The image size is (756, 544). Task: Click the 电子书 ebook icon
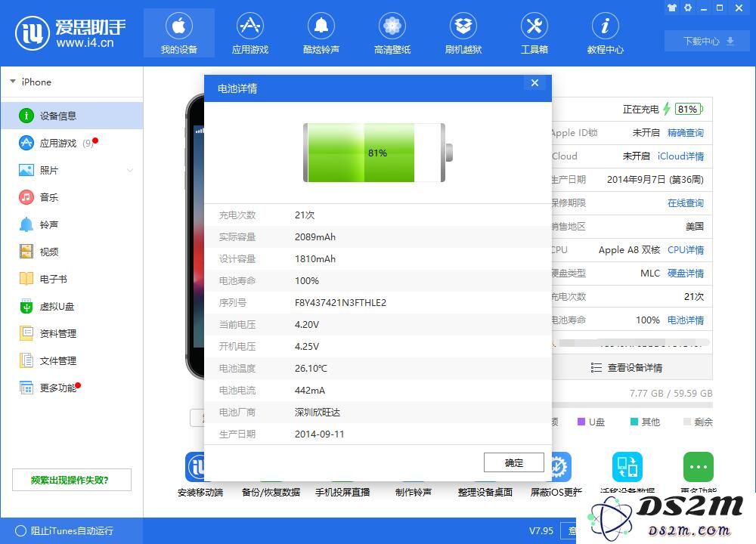pos(26,279)
